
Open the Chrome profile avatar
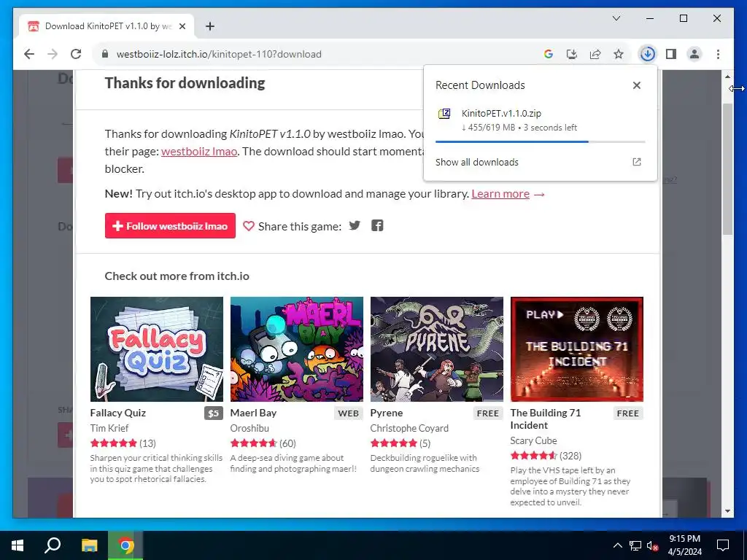pos(694,54)
